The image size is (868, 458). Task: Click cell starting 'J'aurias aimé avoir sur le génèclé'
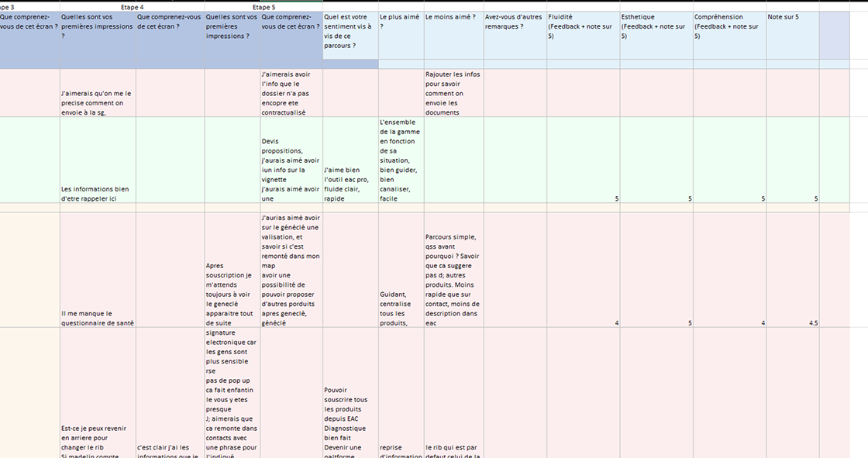(x=291, y=270)
